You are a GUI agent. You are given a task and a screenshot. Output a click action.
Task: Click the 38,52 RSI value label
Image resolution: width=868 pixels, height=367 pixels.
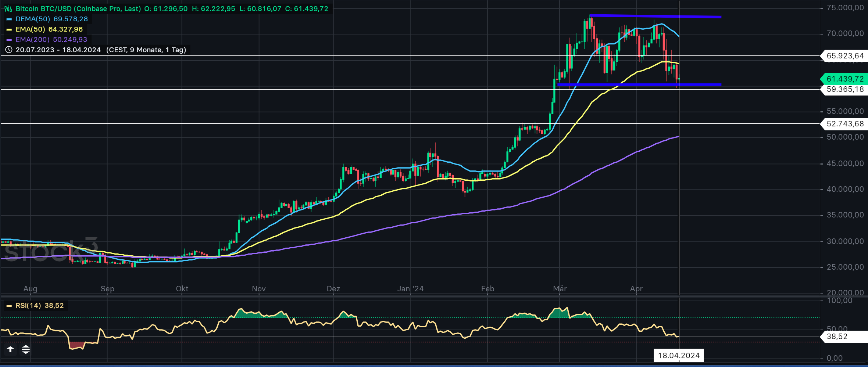point(837,337)
